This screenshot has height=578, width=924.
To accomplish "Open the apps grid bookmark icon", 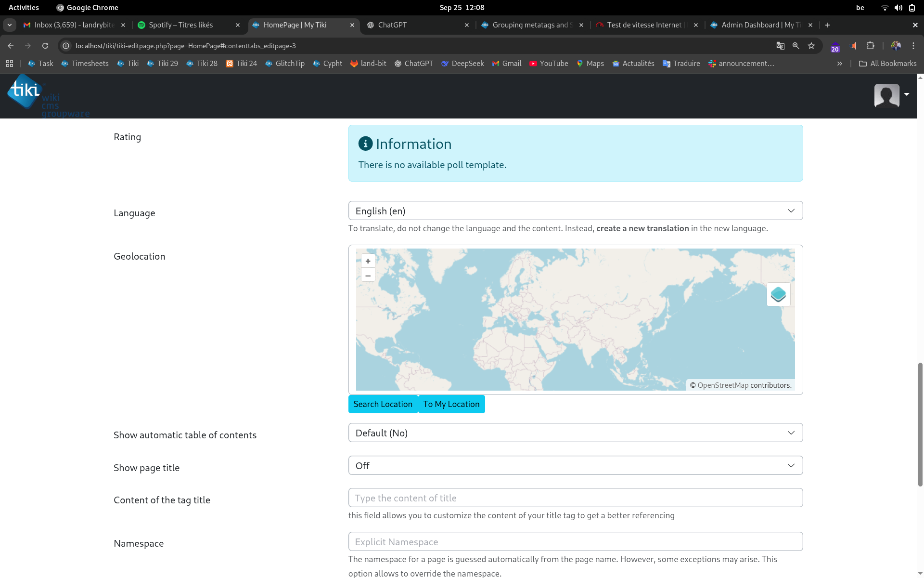I will tap(10, 64).
